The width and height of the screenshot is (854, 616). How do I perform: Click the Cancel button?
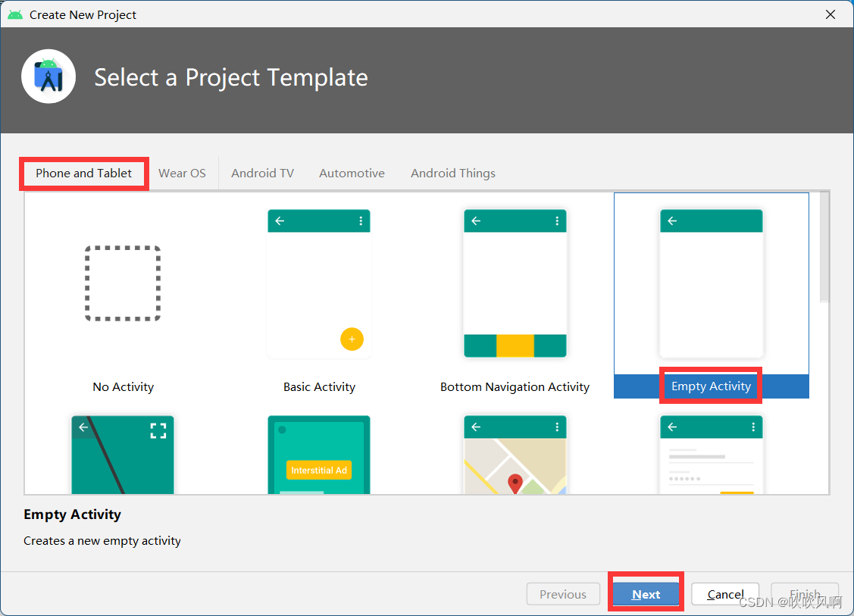725,594
